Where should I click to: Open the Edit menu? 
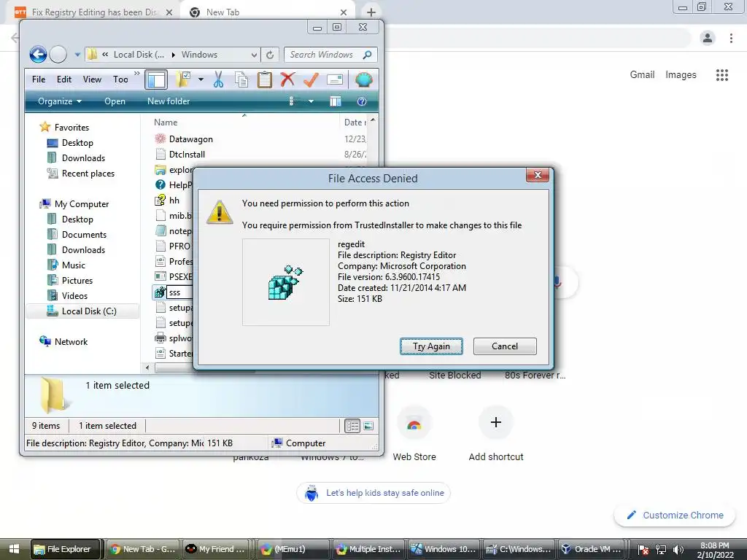pos(64,79)
